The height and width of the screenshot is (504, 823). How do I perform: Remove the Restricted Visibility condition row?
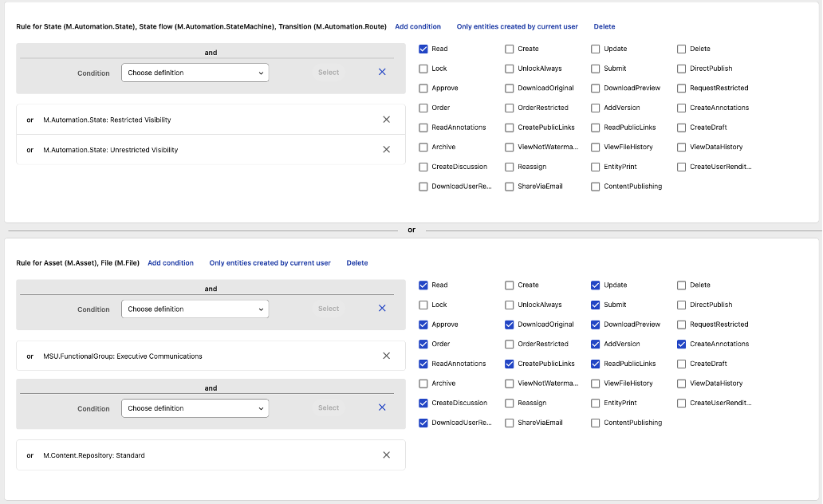pyautogui.click(x=386, y=120)
